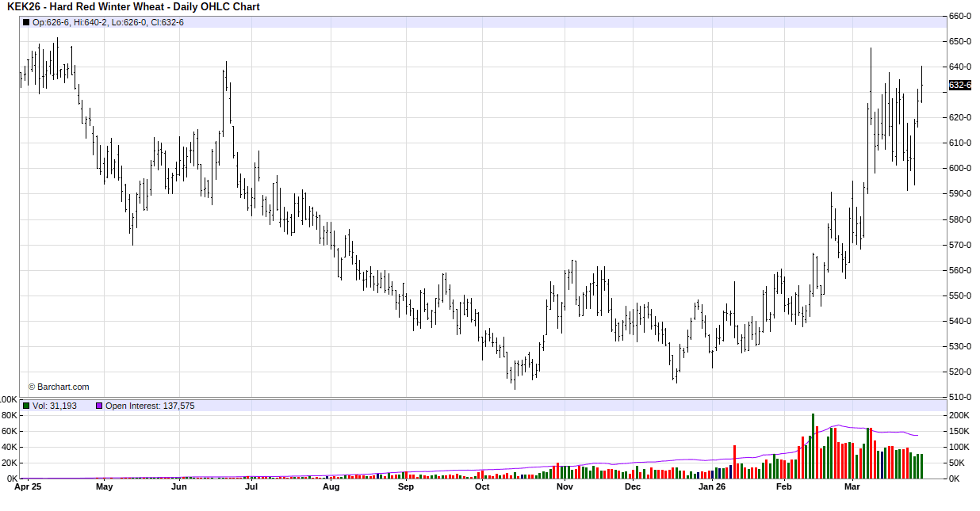980x511 pixels.
Task: Select the Apr 25 date label
Action: (29, 486)
